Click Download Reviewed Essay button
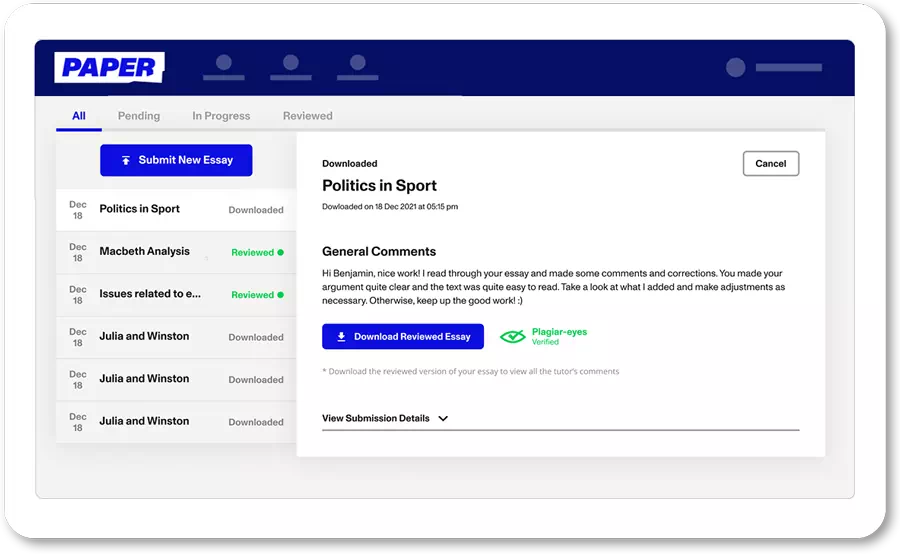 (x=403, y=337)
